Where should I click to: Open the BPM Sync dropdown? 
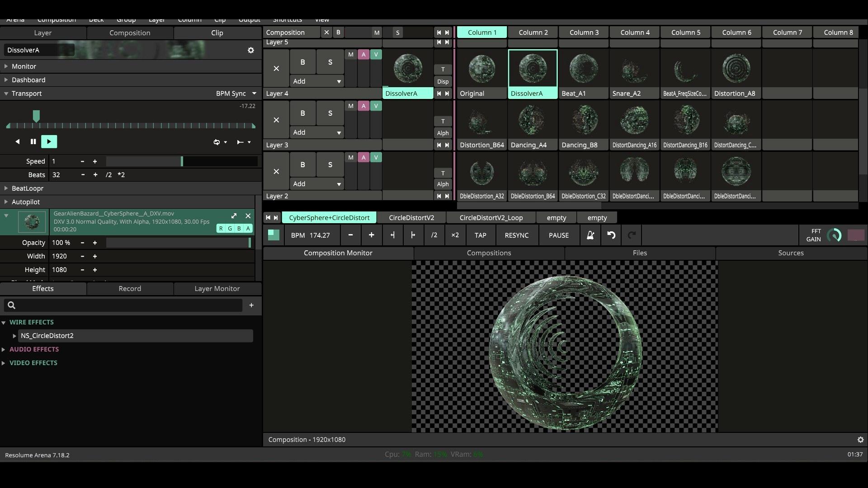coord(236,94)
